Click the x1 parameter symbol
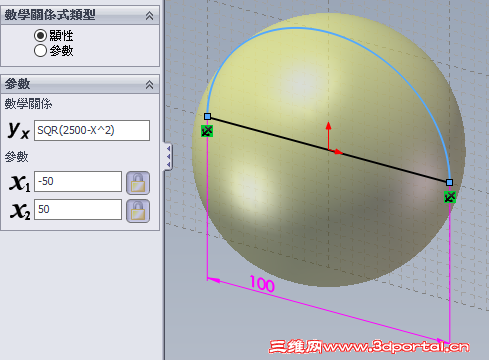The width and height of the screenshot is (489, 360). coord(20,183)
